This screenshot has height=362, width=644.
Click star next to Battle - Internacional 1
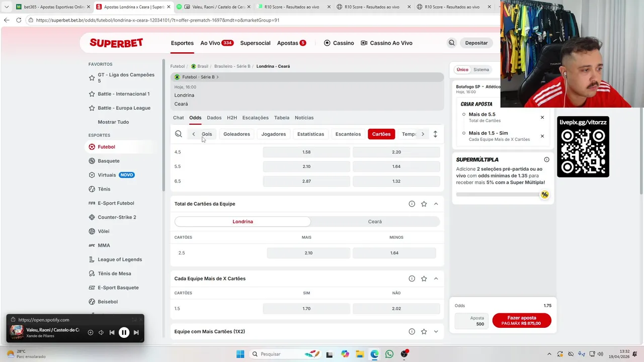pyautogui.click(x=92, y=94)
